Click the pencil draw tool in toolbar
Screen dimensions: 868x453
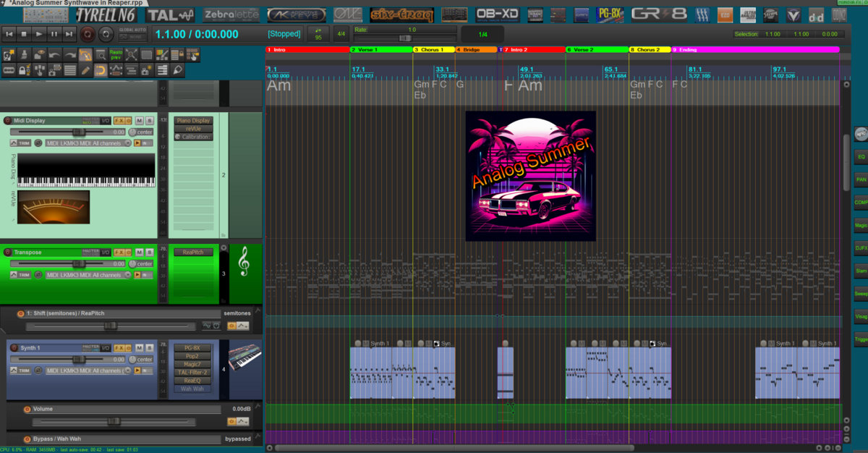pos(85,70)
